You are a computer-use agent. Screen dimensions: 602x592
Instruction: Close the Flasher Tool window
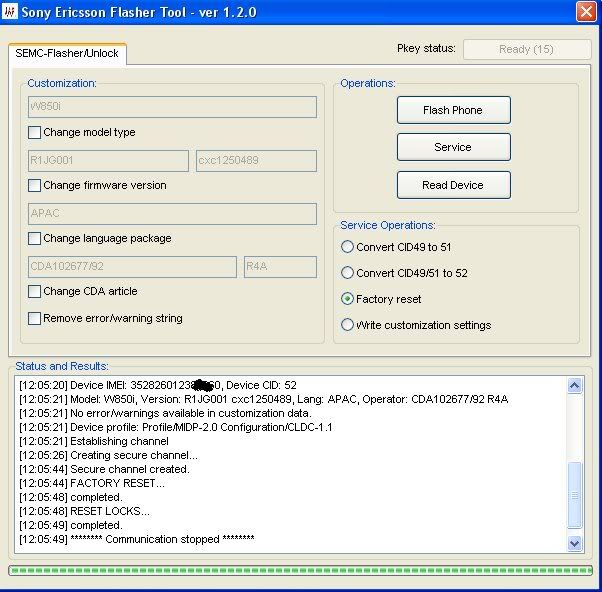[586, 12]
